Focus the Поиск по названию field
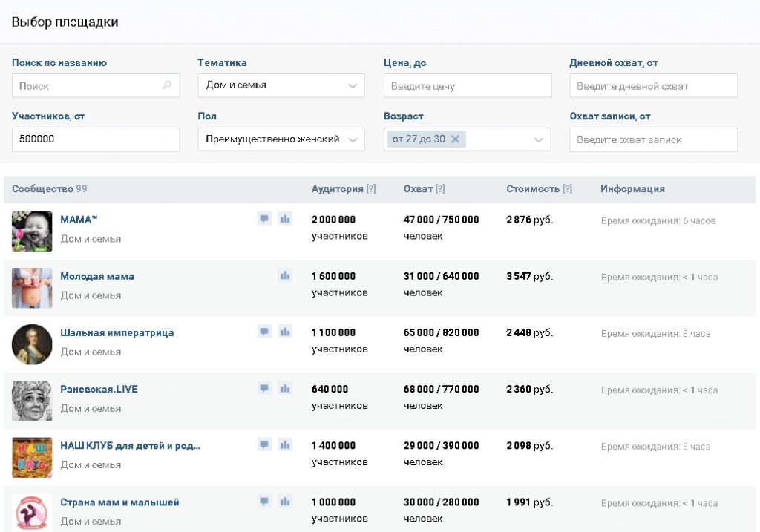 [x=96, y=86]
